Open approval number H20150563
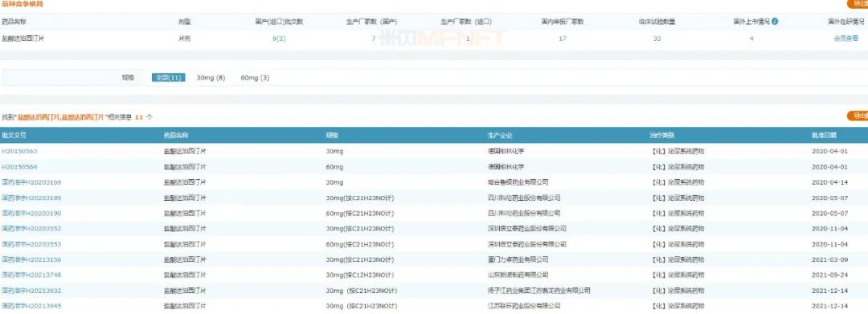The width and height of the screenshot is (868, 314). [x=19, y=151]
